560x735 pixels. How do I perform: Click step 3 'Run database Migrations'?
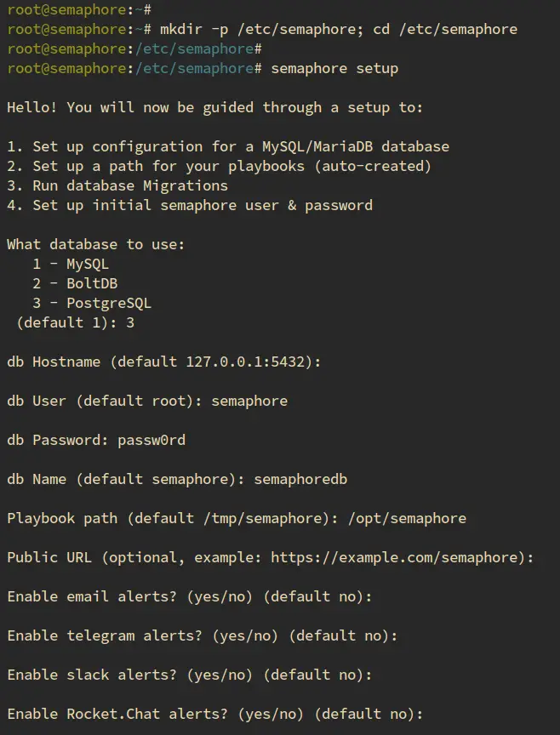[x=117, y=185]
